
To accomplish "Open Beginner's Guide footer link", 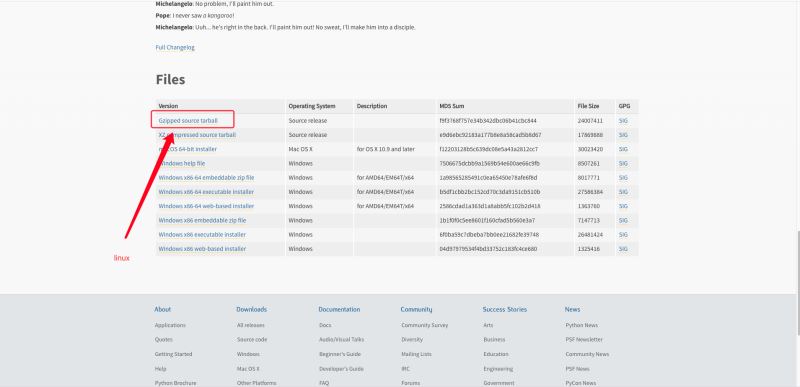I will [x=340, y=354].
